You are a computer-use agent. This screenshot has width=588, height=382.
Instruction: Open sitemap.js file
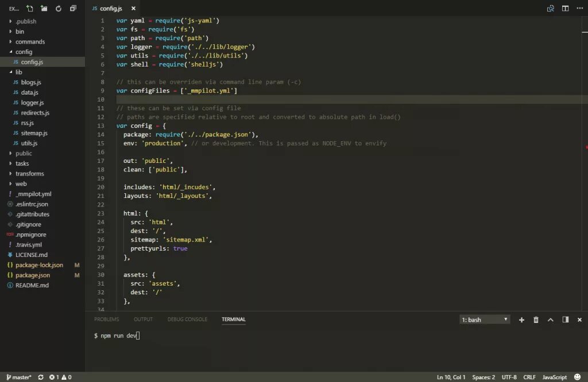point(42,133)
